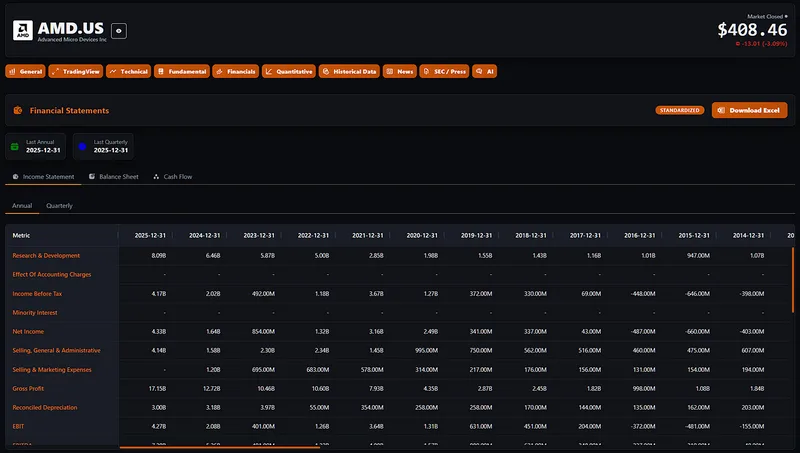This screenshot has width=800, height=453.
Task: Click the 2023-12-31 column header
Action: pos(259,235)
